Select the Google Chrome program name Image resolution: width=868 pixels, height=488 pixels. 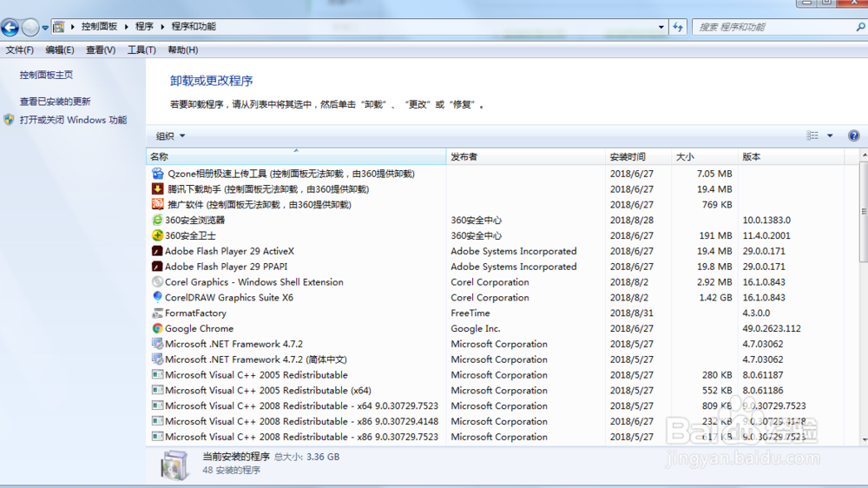tap(200, 328)
